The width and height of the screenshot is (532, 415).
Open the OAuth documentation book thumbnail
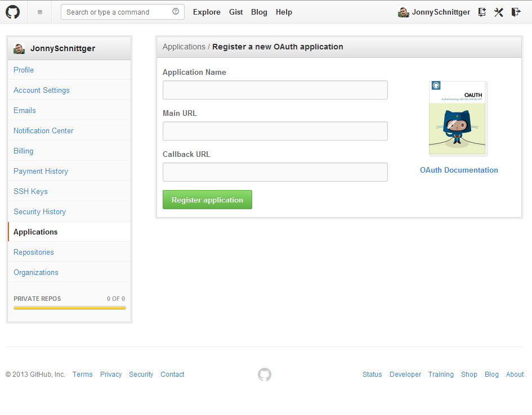(x=458, y=118)
